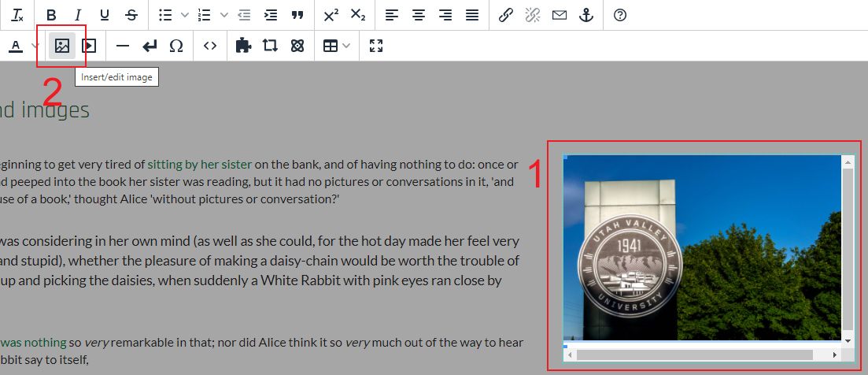
Task: Expand the bullet list style dropdown
Action: [x=185, y=15]
